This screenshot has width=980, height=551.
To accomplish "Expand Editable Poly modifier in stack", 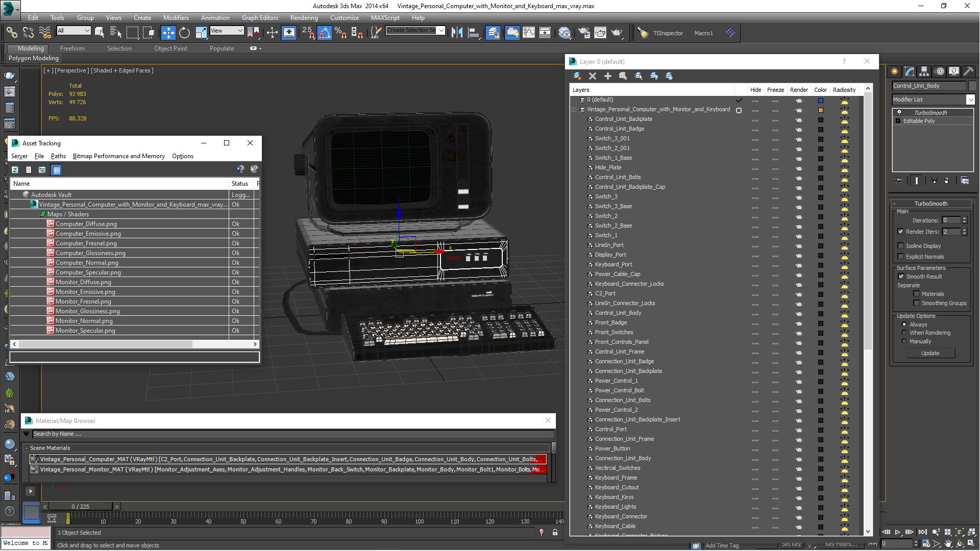I will 898,121.
